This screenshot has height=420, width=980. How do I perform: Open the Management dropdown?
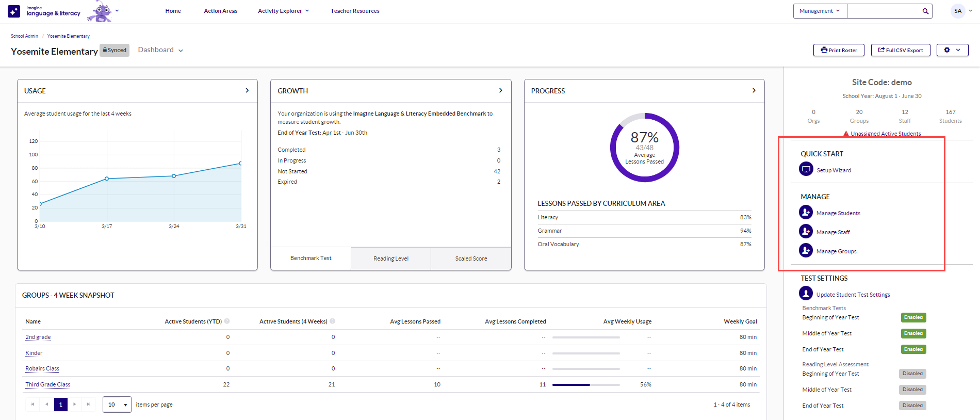click(x=820, y=11)
